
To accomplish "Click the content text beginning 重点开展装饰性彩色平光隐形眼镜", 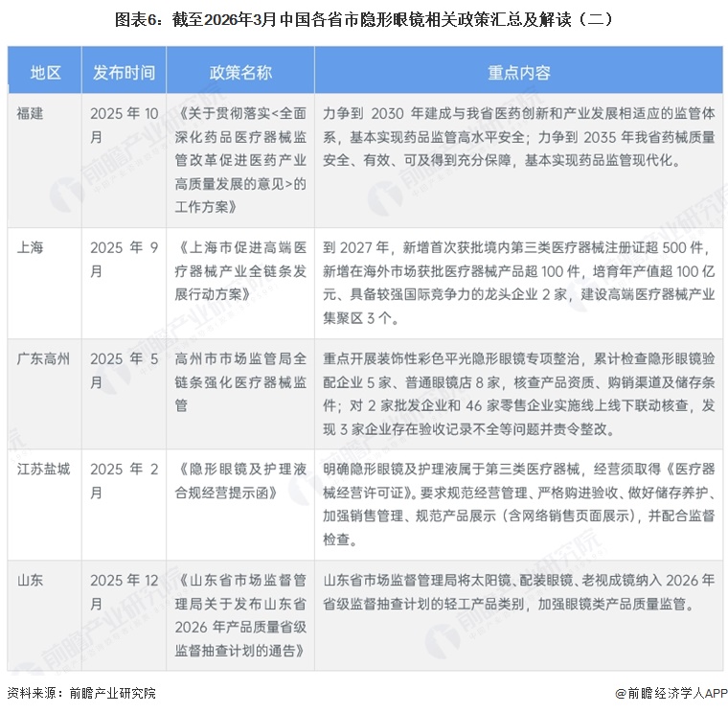I will [519, 394].
